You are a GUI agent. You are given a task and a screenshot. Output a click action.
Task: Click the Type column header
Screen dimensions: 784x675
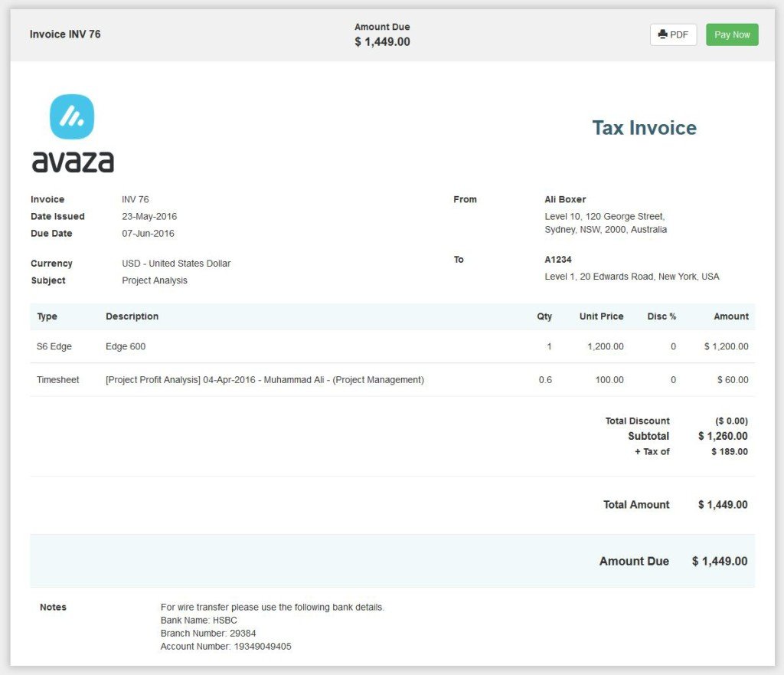48,316
